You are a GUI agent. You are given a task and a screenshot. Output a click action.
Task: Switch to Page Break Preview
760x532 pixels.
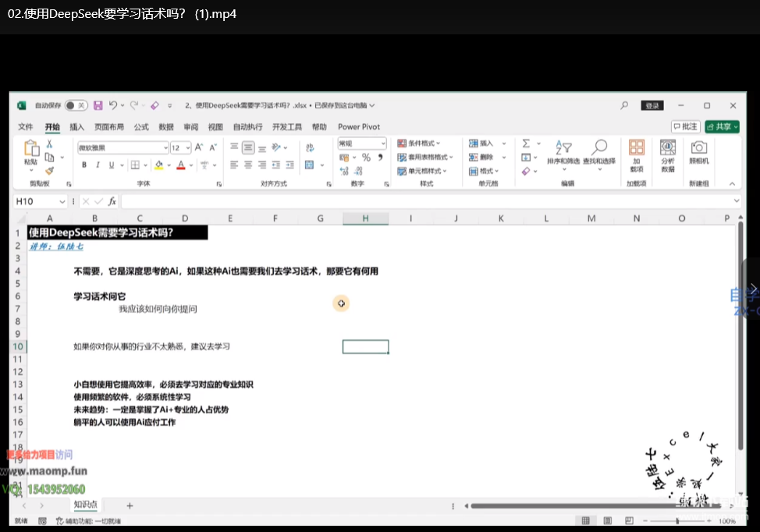[x=629, y=521]
